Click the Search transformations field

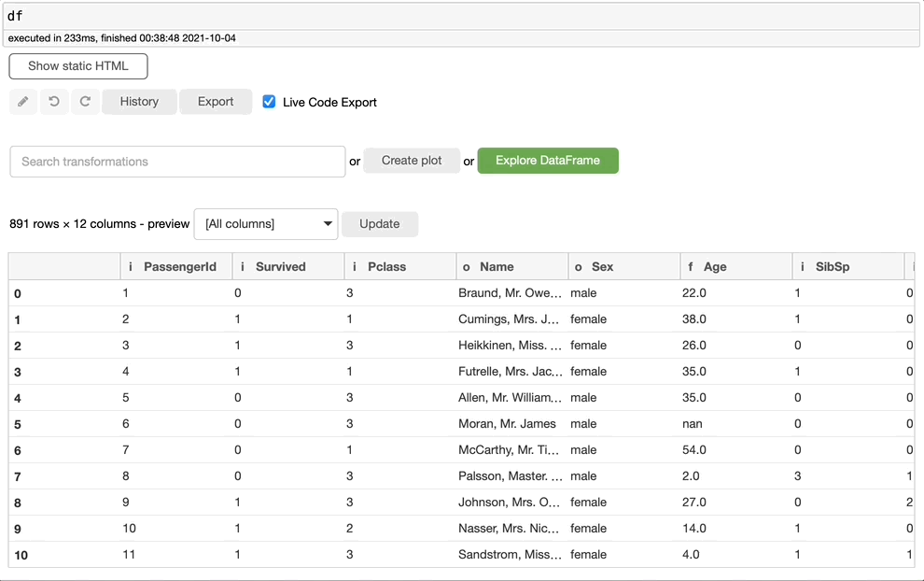pyautogui.click(x=177, y=162)
